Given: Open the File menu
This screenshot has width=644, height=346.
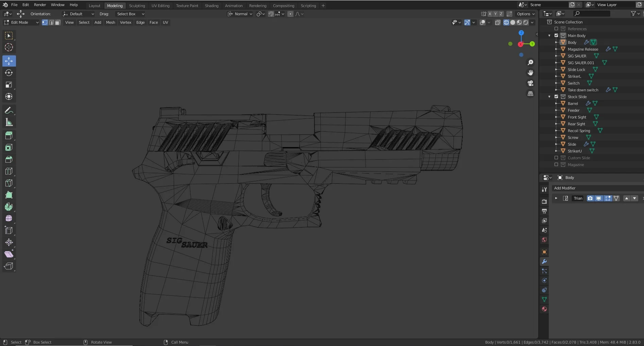Looking at the screenshot, I should point(14,5).
